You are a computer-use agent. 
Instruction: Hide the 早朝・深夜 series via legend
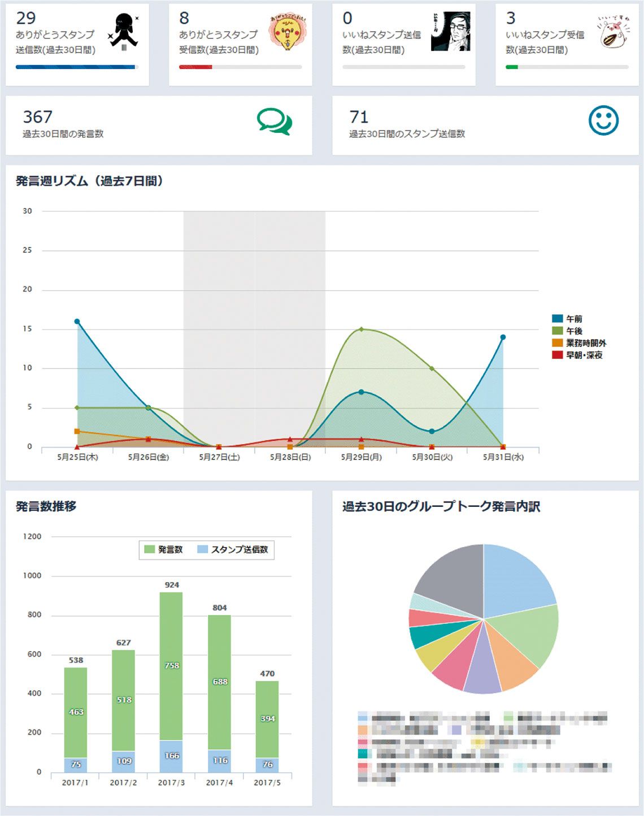pyautogui.click(x=577, y=355)
